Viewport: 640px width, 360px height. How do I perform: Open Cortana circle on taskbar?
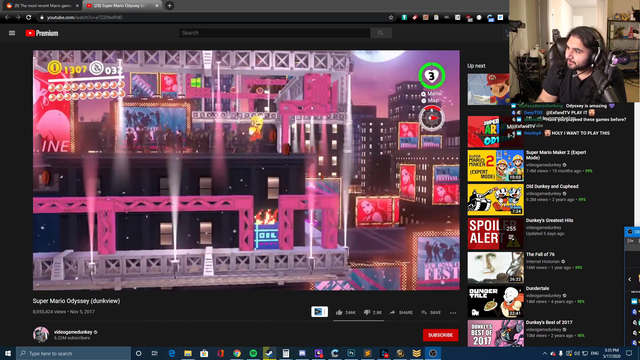coord(138,353)
